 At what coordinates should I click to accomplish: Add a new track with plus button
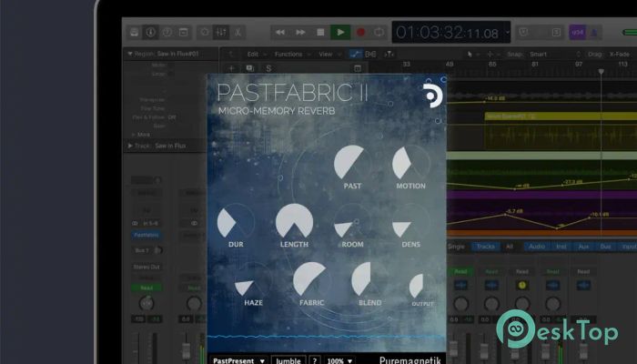(x=231, y=68)
